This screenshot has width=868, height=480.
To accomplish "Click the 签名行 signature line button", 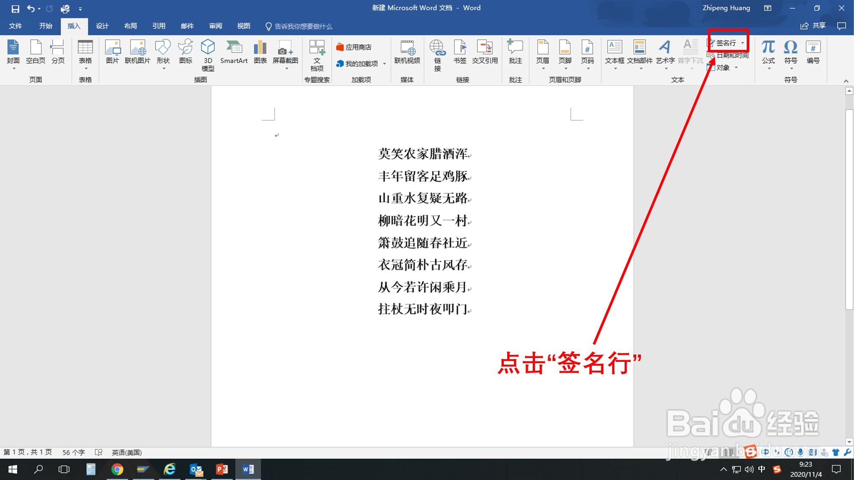I will [726, 43].
